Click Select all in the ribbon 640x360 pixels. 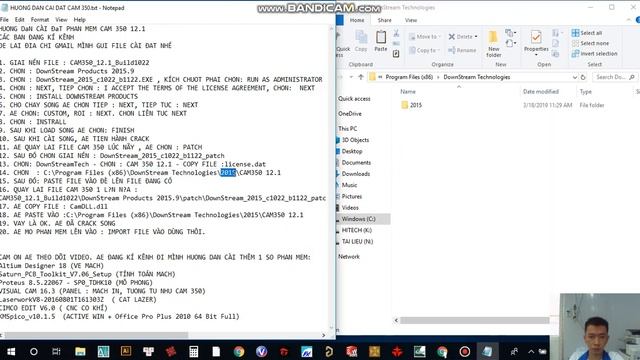pos(587,33)
